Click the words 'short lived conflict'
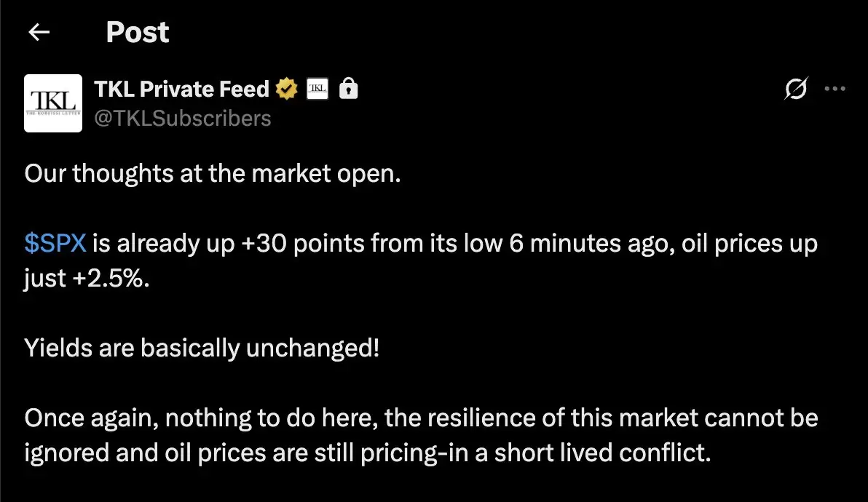868x502 pixels. 602,453
